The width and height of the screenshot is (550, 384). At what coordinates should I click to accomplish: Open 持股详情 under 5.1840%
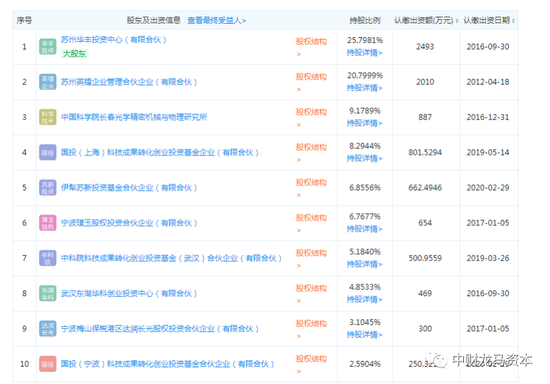(x=364, y=264)
